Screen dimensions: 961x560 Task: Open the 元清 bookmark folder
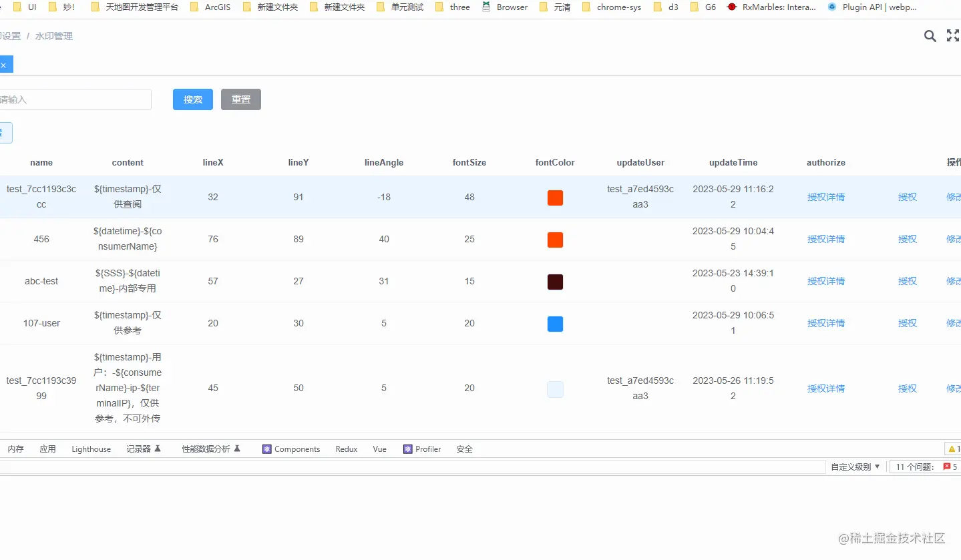pyautogui.click(x=555, y=7)
